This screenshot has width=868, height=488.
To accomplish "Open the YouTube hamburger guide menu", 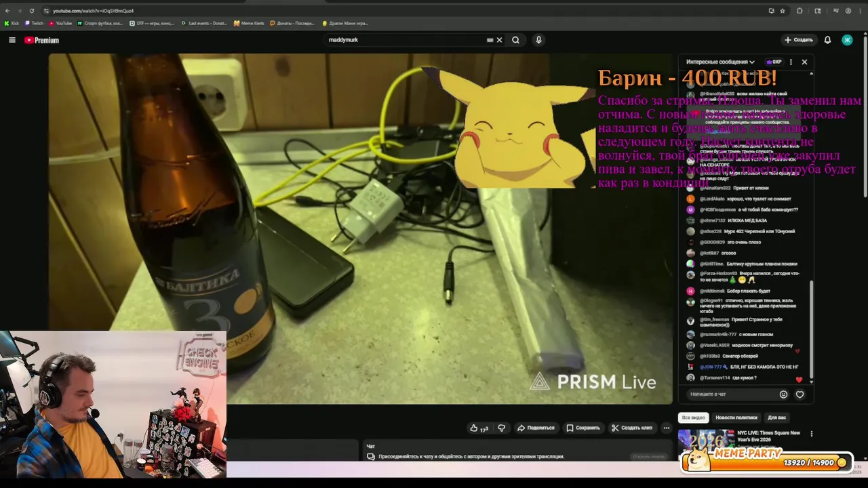I will point(12,40).
